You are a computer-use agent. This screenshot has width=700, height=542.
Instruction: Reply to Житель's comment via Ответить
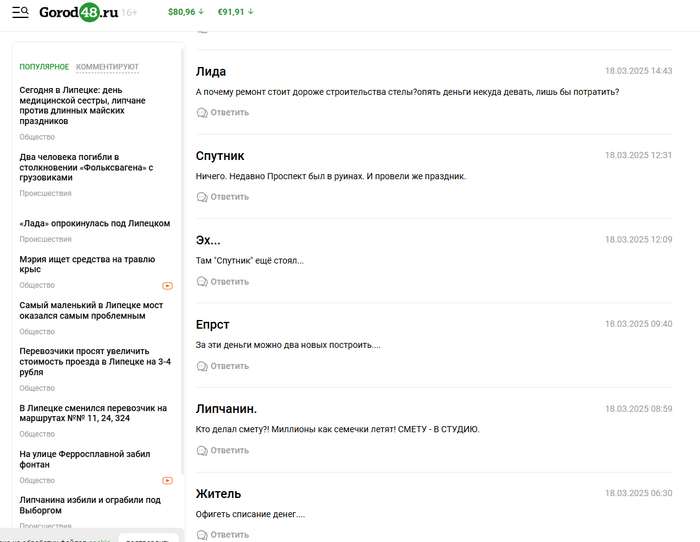click(x=229, y=535)
